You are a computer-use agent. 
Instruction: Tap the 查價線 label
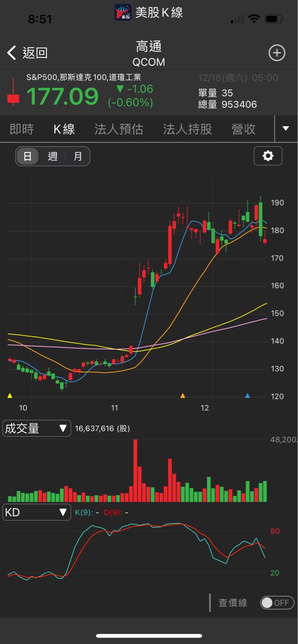click(233, 603)
